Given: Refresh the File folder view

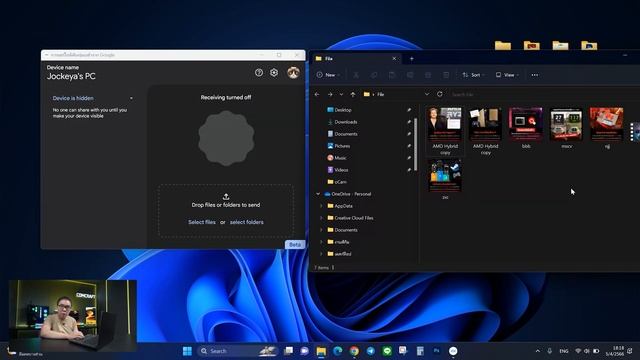Looking at the screenshot, I should coord(440,94).
